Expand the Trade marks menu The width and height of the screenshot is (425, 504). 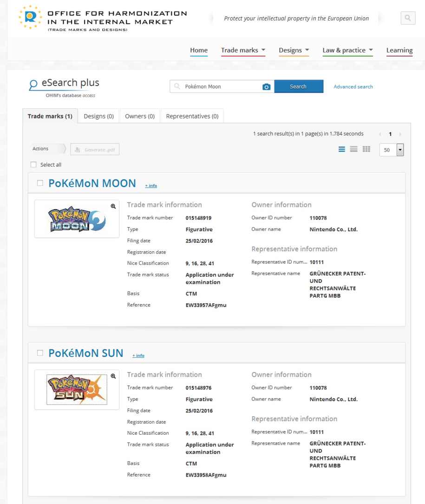coord(243,50)
